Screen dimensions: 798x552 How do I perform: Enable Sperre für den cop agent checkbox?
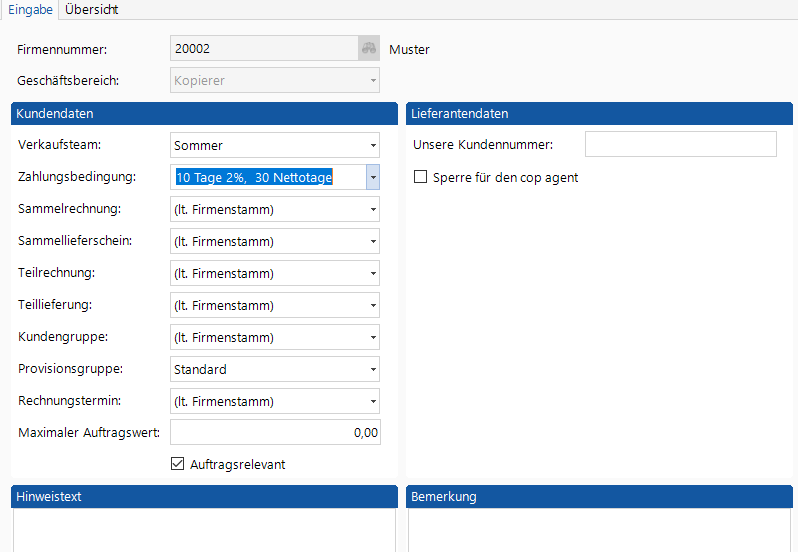point(421,178)
